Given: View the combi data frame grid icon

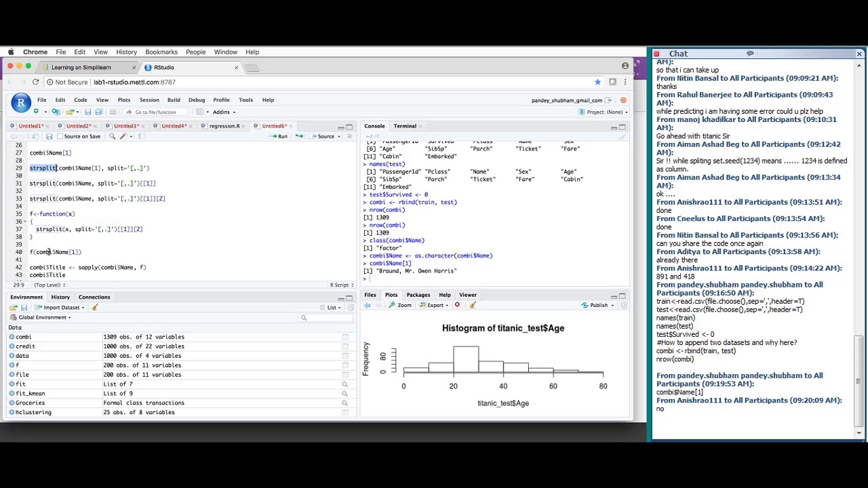Looking at the screenshot, I should pyautogui.click(x=345, y=337).
